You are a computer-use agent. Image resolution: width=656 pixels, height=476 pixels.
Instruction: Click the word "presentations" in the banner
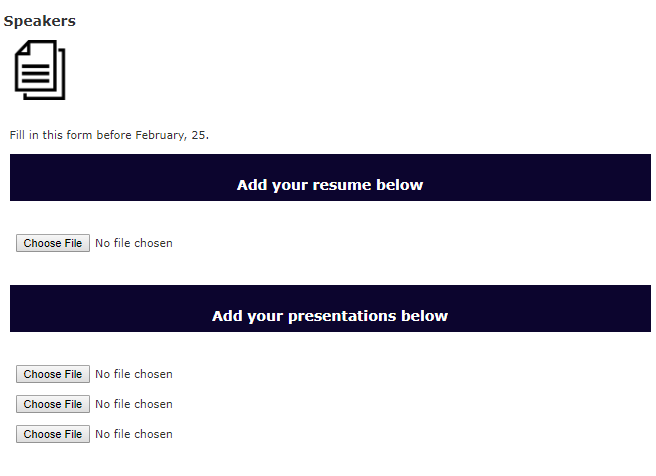[x=342, y=316]
